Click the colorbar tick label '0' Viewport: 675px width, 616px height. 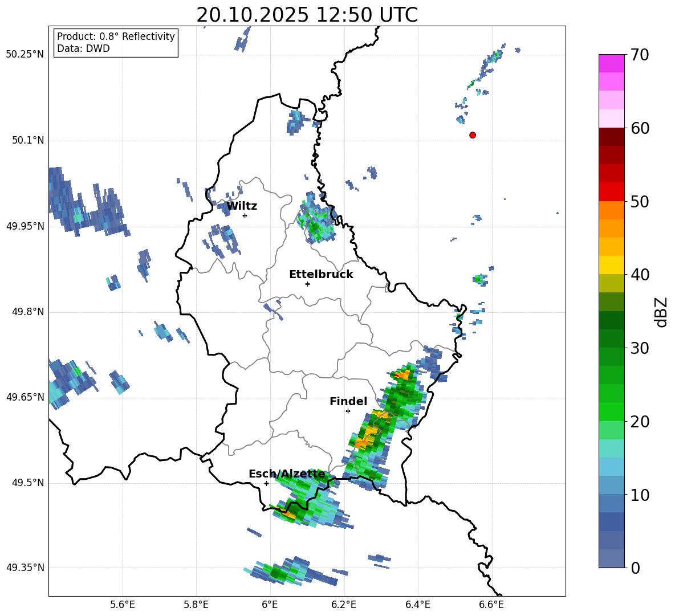635,568
